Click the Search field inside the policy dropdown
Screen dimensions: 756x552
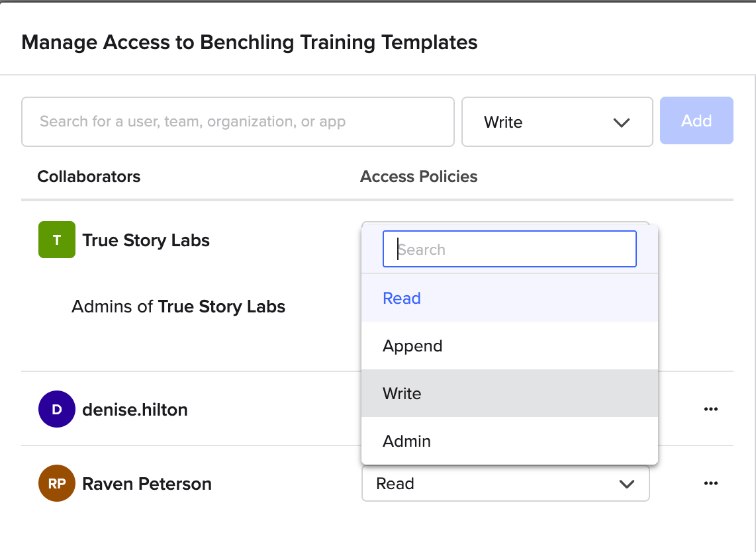[509, 250]
